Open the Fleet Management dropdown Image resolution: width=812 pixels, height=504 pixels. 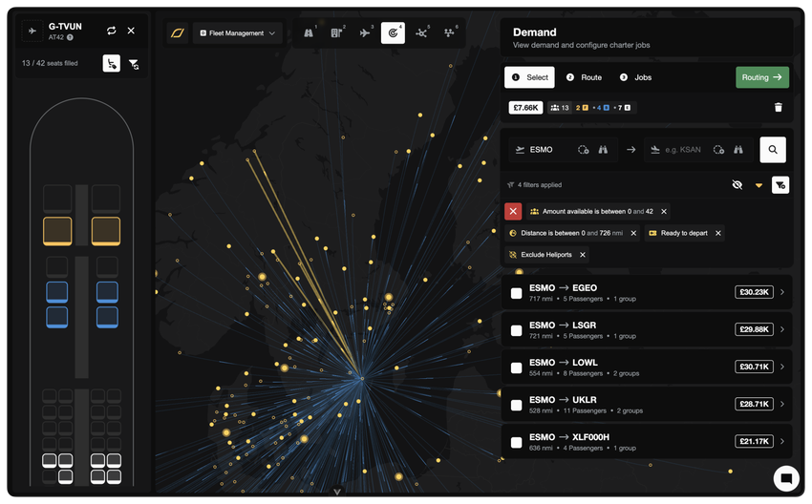(x=238, y=33)
